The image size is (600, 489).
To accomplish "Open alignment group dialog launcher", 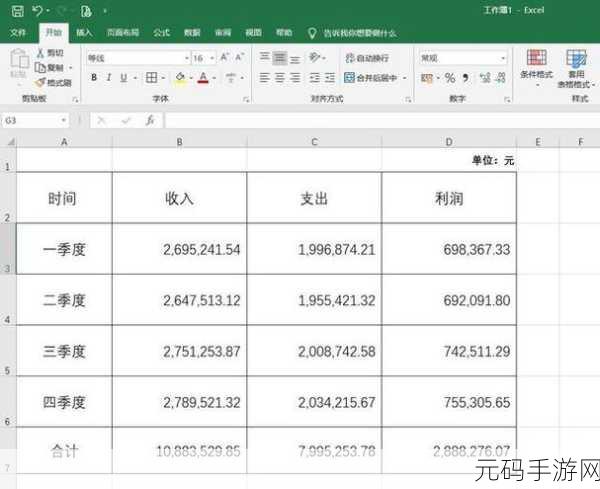I will tap(408, 100).
